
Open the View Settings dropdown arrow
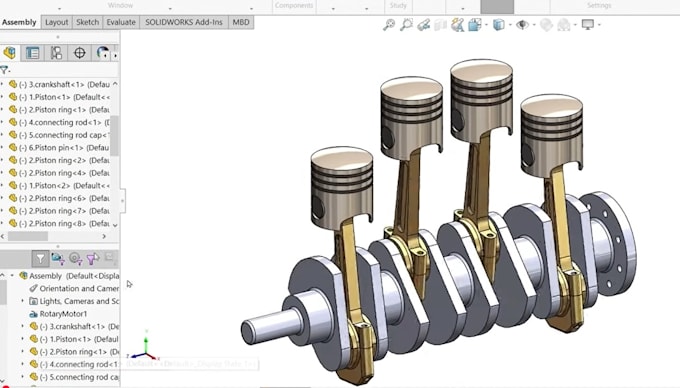[x=599, y=25]
